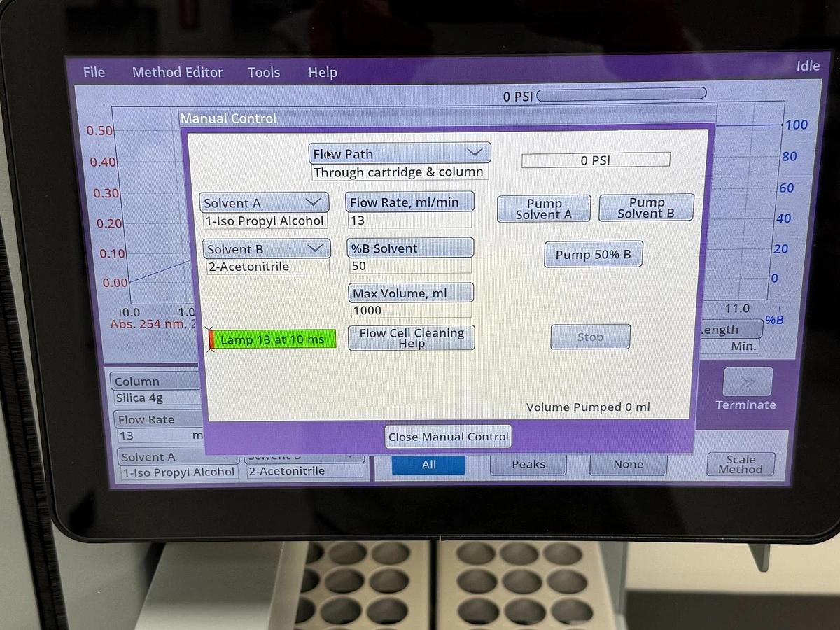The image size is (840, 630).
Task: Click 'Through cartridge & column' flow path value
Action: tap(399, 172)
